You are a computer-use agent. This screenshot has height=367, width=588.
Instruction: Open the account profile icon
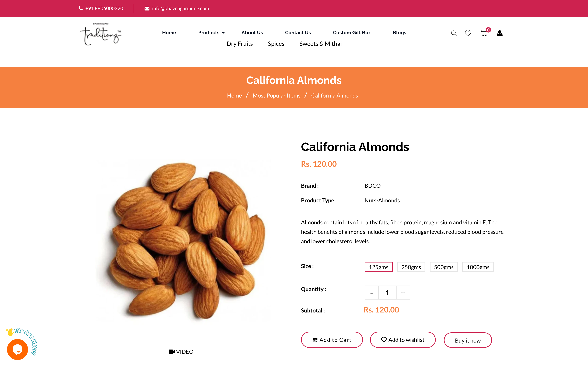[500, 33]
